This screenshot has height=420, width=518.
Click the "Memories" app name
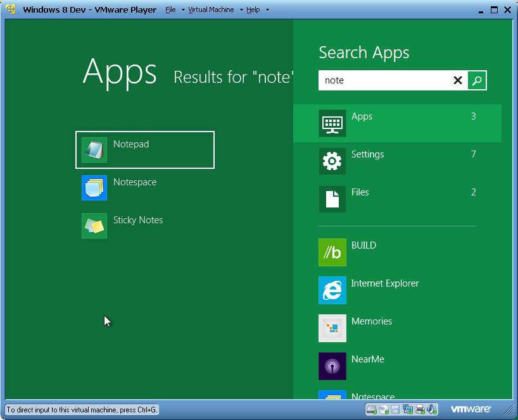tap(372, 321)
